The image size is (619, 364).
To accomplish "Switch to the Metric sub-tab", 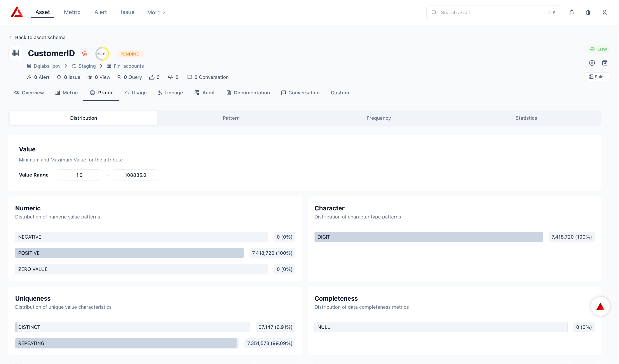I will coord(66,93).
